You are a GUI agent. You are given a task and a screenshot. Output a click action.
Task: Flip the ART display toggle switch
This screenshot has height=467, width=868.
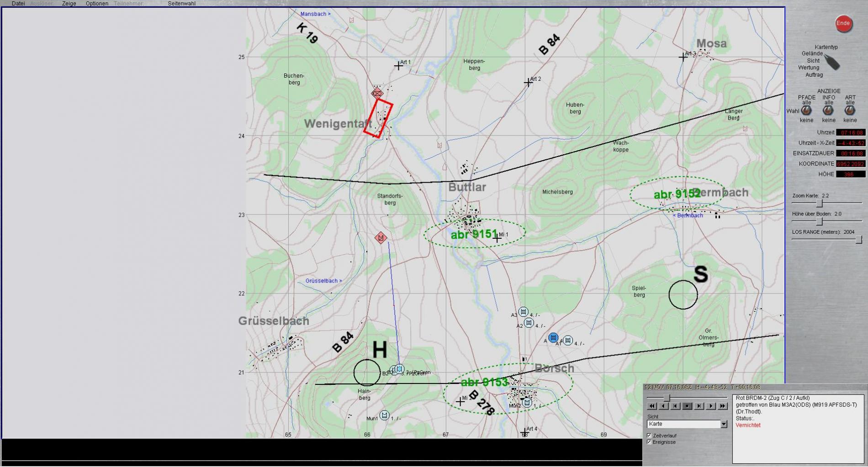850,110
